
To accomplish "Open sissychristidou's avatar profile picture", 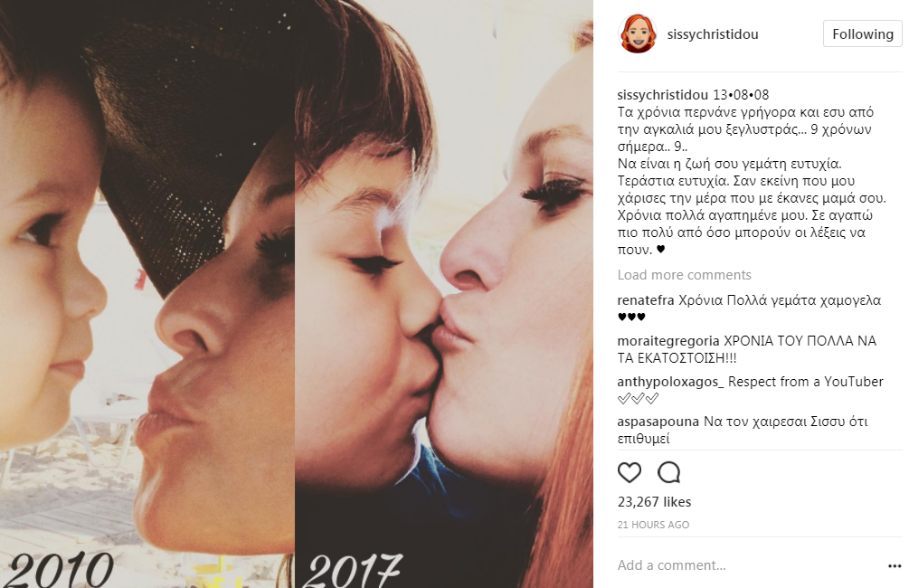I will [637, 34].
